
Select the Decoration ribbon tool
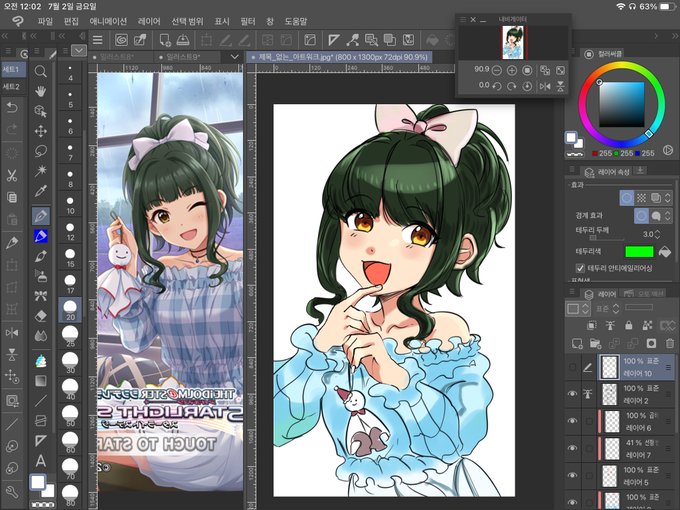tap(40, 296)
